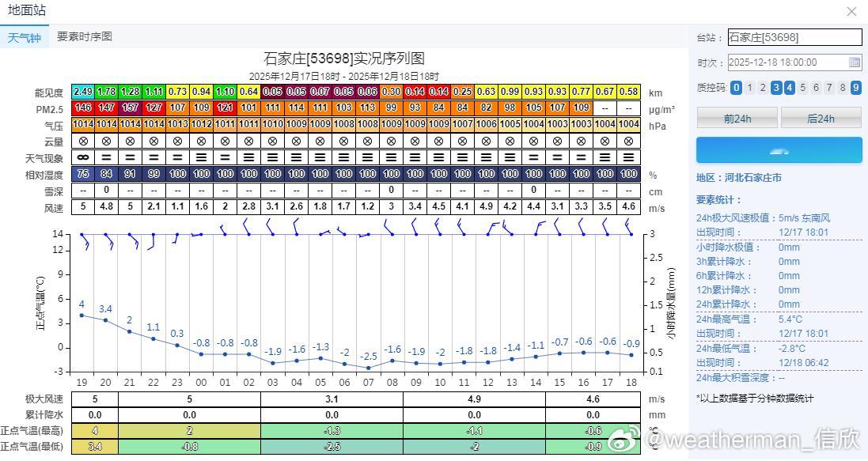868x461 pixels.
Task: Click PM2.5 cell 146
Action: pos(83,108)
